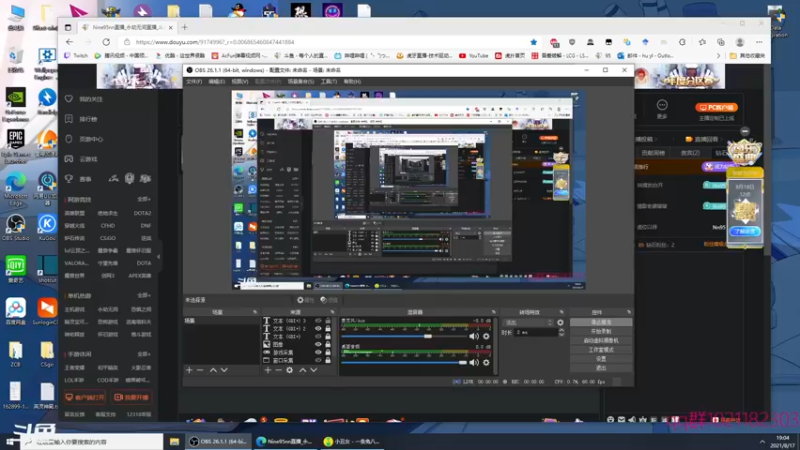
Task: Open OBS settings button in controls
Action: coord(601,359)
